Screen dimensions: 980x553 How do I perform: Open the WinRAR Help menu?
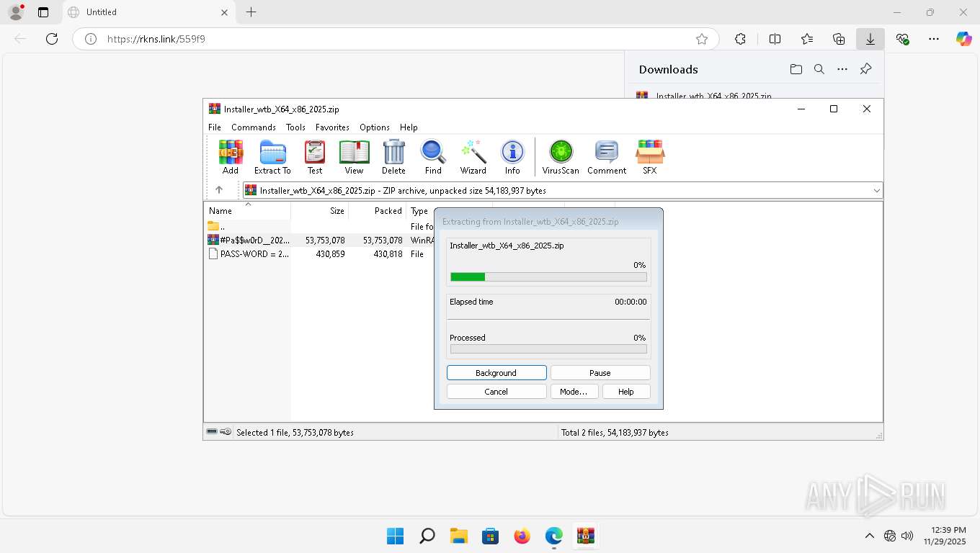(x=409, y=127)
